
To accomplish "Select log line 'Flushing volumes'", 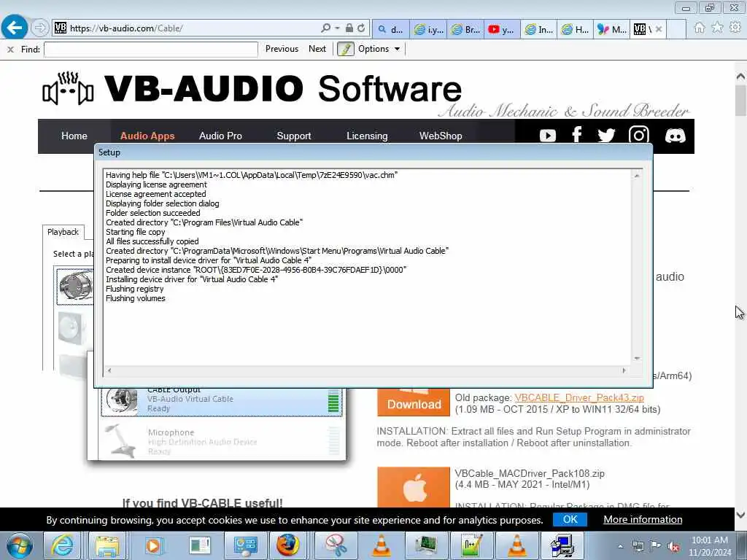I will pos(135,298).
